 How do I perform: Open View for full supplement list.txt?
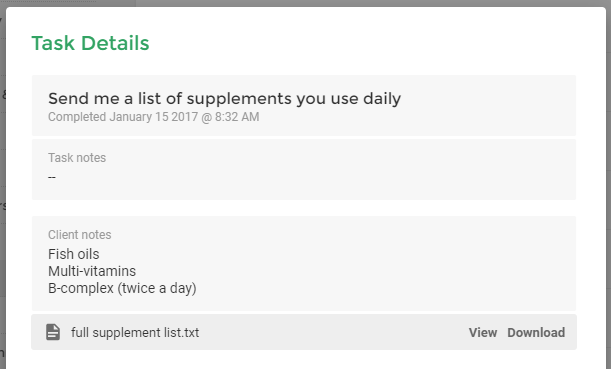(x=482, y=332)
